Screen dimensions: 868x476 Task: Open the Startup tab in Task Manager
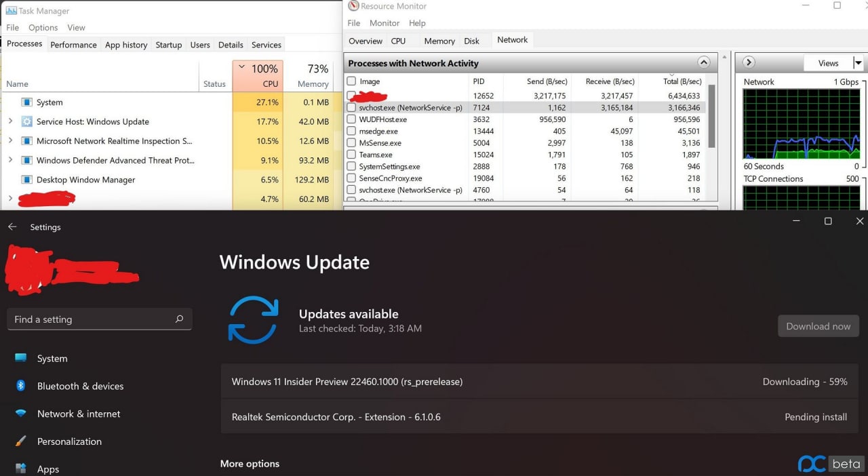[169, 45]
